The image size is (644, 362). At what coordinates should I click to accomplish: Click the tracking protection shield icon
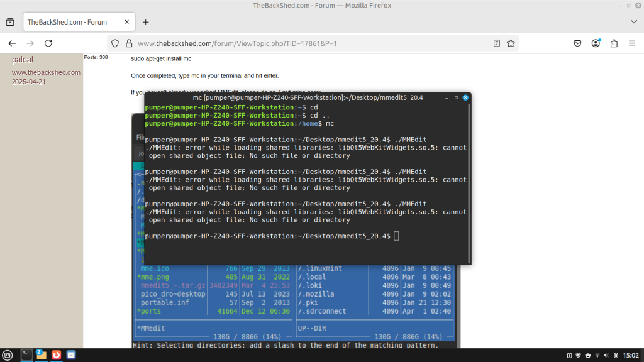114,43
